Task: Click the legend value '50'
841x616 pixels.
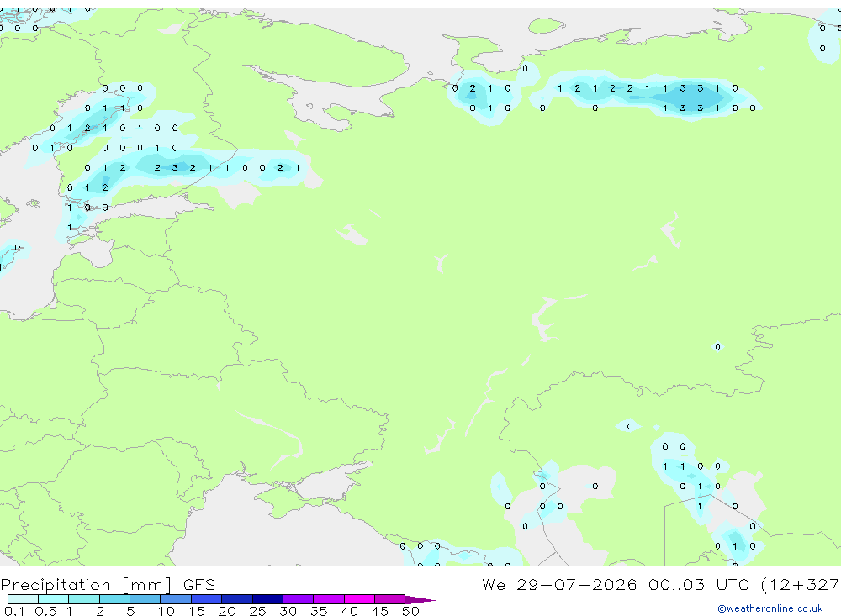Action: click(x=410, y=611)
